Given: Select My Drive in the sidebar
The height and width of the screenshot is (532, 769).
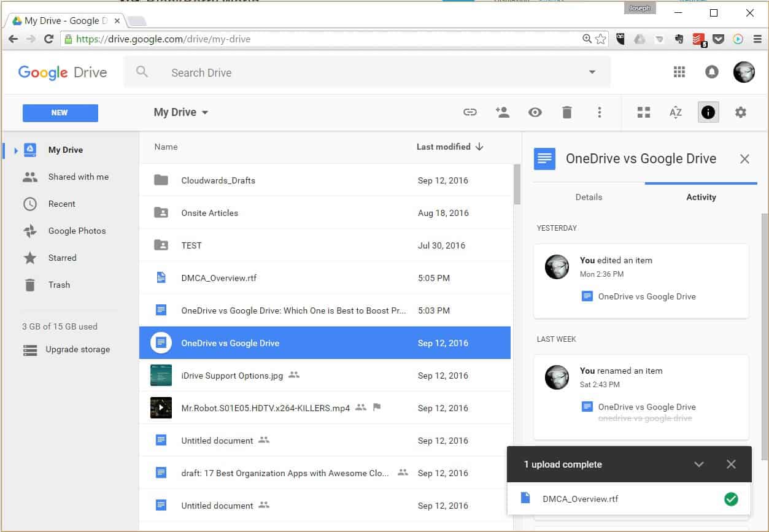Looking at the screenshot, I should pyautogui.click(x=65, y=150).
